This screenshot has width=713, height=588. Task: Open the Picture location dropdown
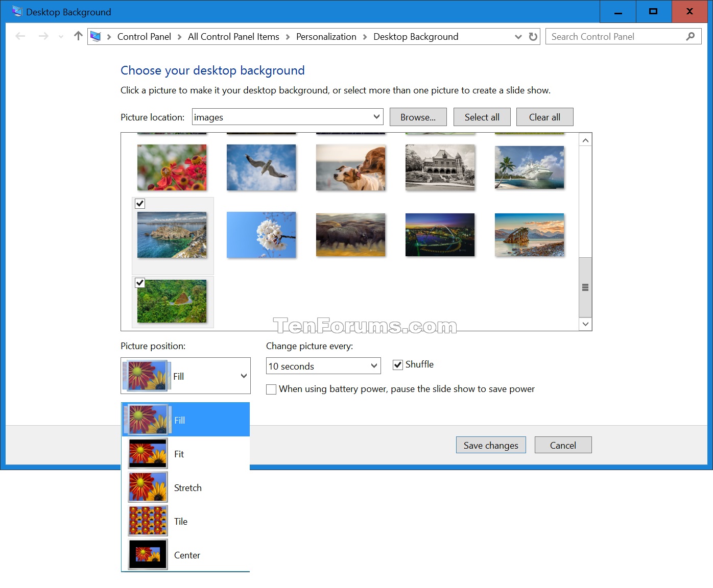click(x=376, y=117)
